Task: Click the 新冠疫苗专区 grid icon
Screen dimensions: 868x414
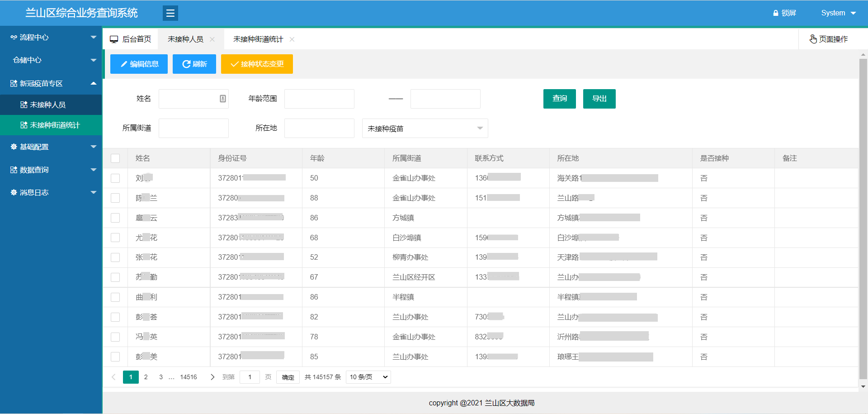Action: 14,83
